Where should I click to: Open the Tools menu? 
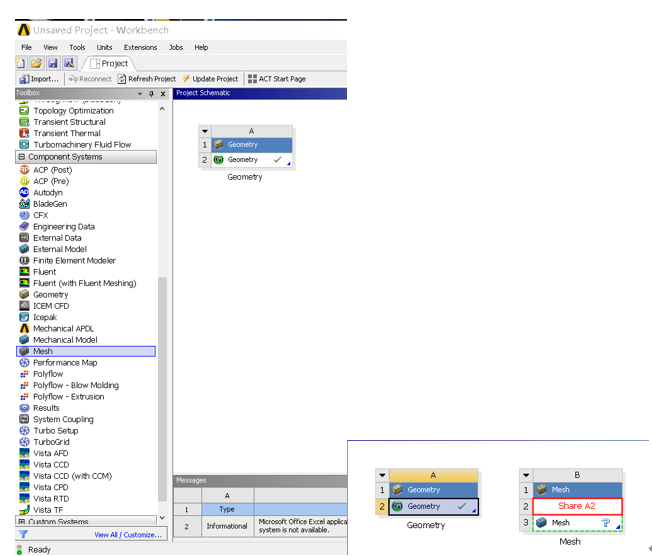pos(77,47)
